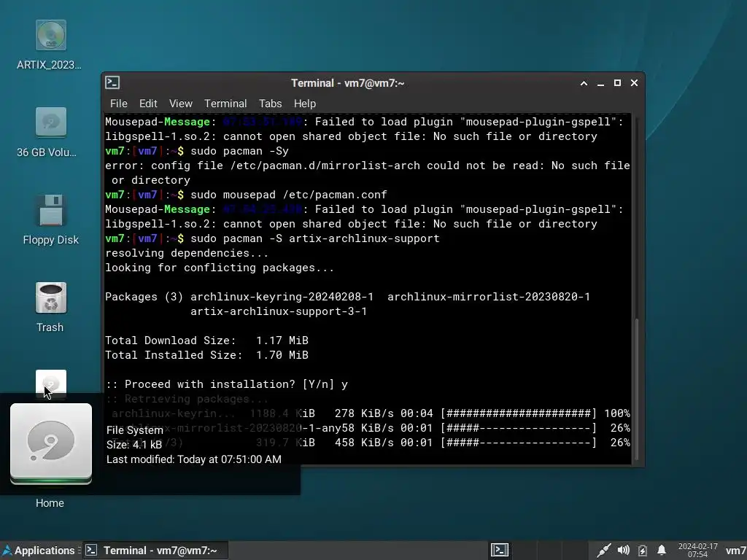Image resolution: width=747 pixels, height=560 pixels.
Task: Click the 100% archlinux-keyring progress bar
Action: pos(519,413)
